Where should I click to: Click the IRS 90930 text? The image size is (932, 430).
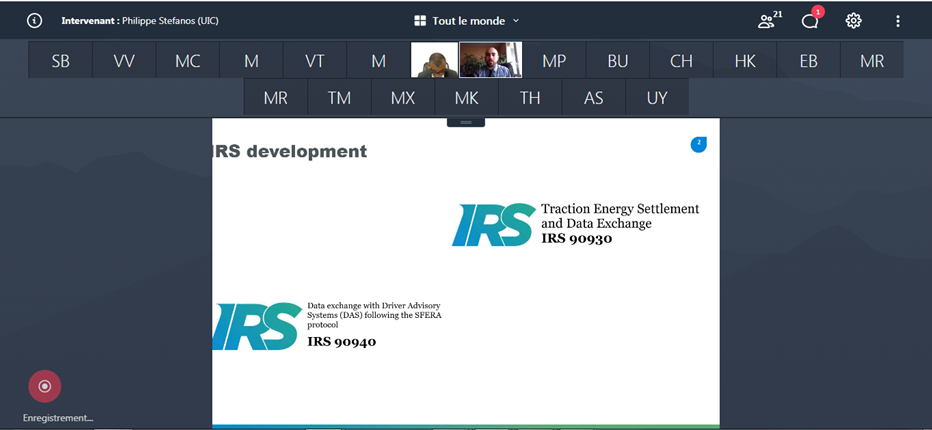[577, 239]
